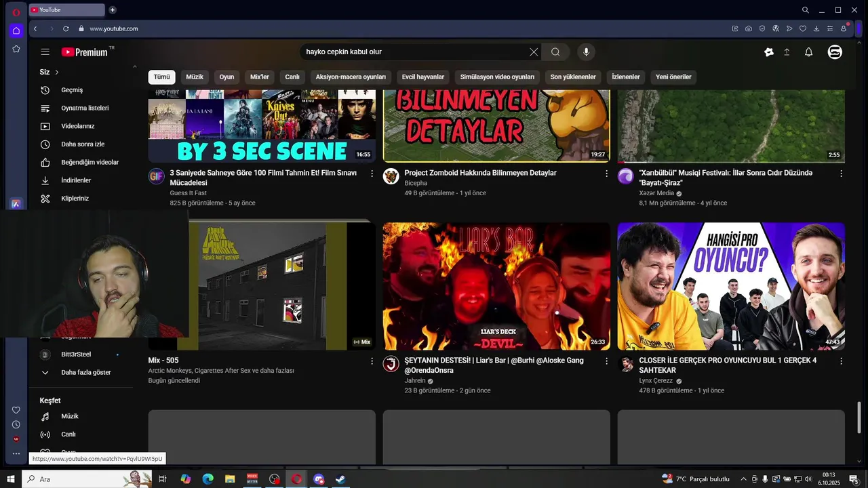Select Evcil hayvanlar filter chip
The image size is (868, 488).
(423, 77)
